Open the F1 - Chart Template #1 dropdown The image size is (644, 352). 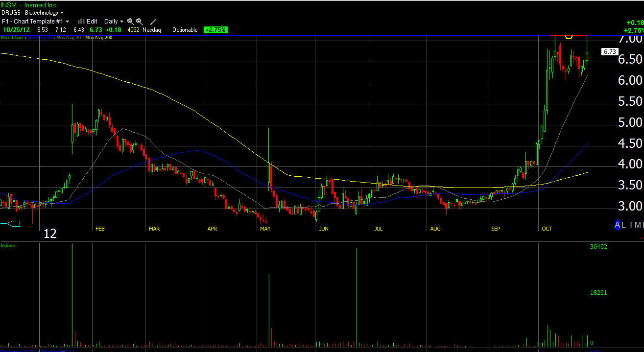35,22
